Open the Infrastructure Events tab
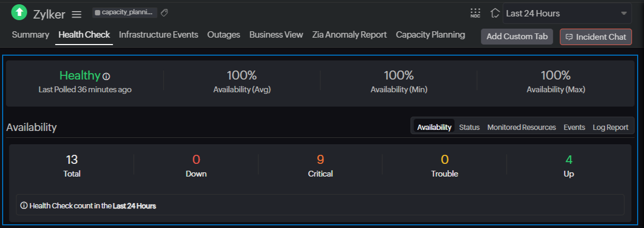644x228 pixels. coord(158,34)
